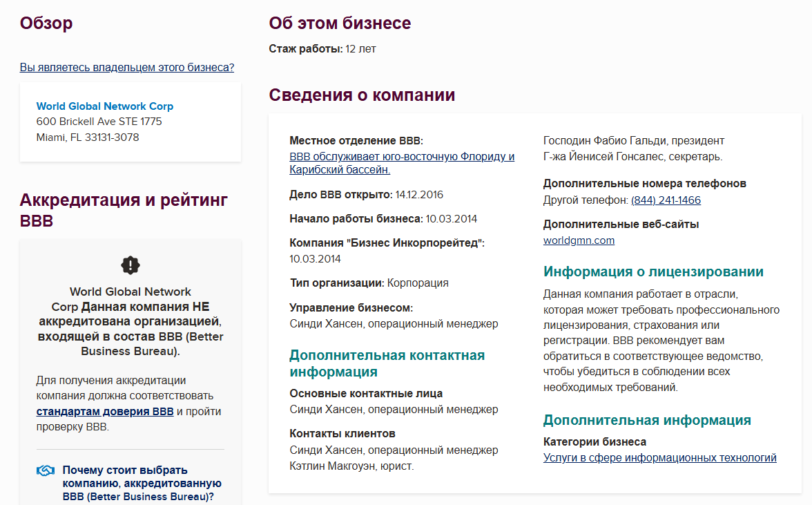Follow the BBB юго-восточную Флориду link
The width and height of the screenshot is (812, 505).
[402, 163]
